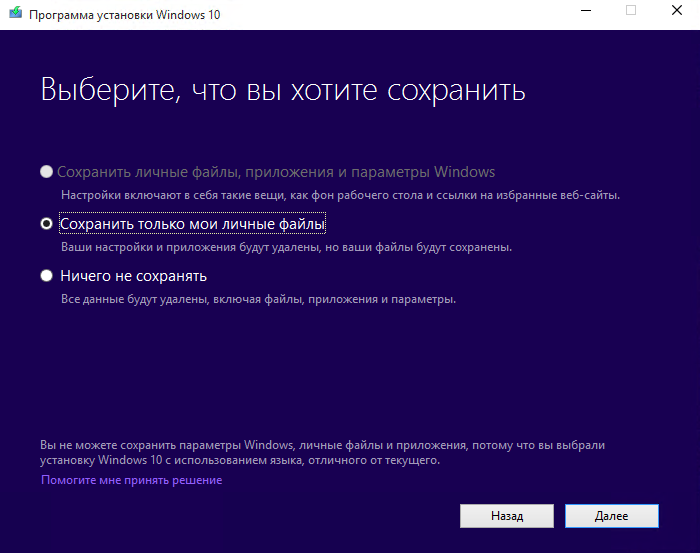Click the description 'Все данные будут удалены'
The width and height of the screenshot is (700, 553).
[258, 298]
